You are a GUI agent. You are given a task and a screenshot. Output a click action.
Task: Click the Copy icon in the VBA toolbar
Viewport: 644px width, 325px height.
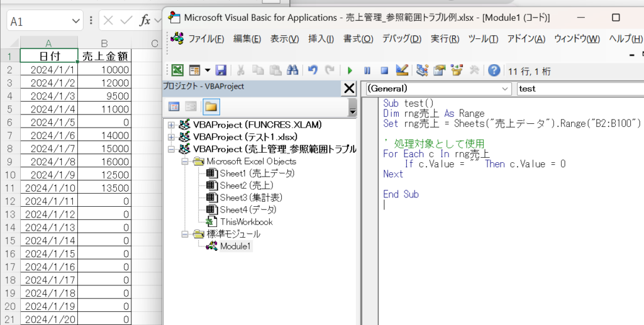(x=258, y=70)
